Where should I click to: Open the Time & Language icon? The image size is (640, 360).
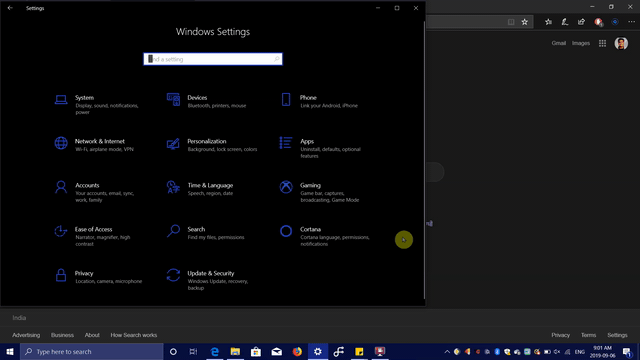(x=173, y=187)
